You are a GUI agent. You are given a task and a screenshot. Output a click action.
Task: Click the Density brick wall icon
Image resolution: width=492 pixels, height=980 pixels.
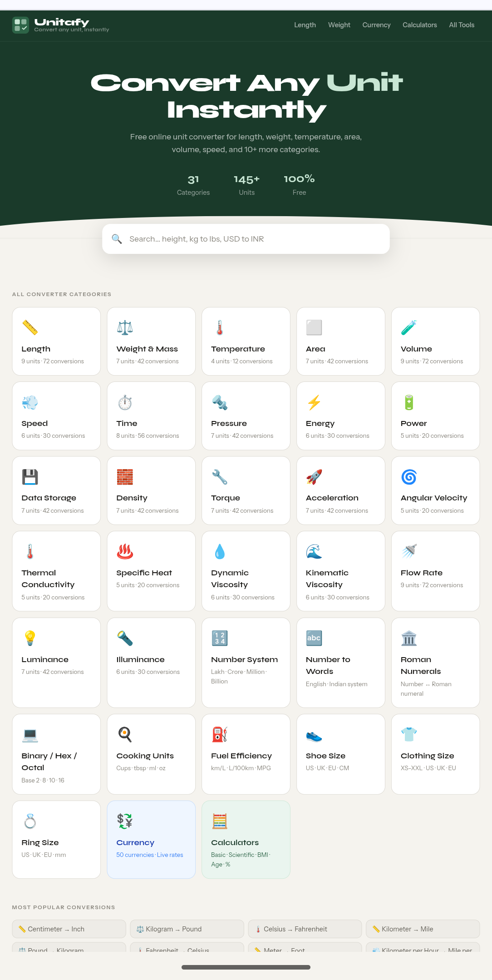pos(125,477)
